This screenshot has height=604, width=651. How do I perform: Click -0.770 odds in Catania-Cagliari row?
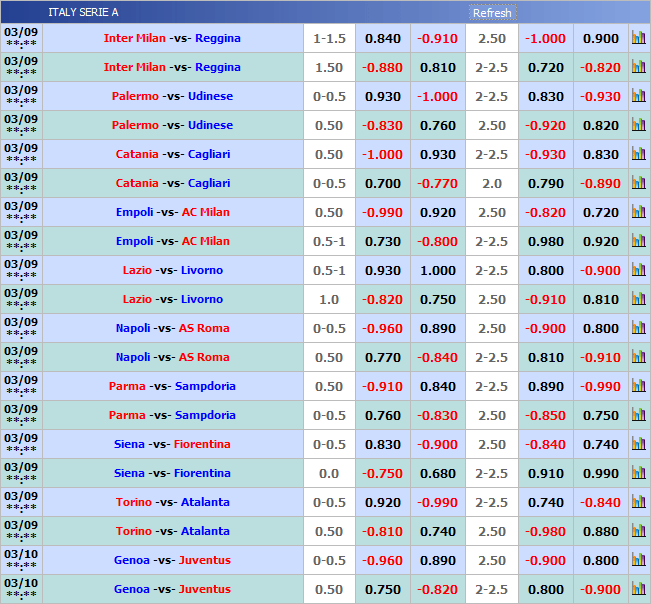437,183
